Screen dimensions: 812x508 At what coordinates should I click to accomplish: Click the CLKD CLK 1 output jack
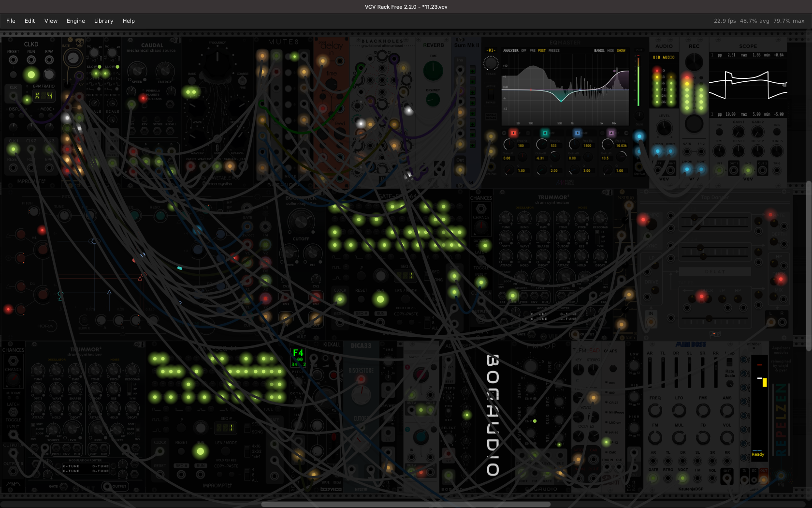pos(14,149)
